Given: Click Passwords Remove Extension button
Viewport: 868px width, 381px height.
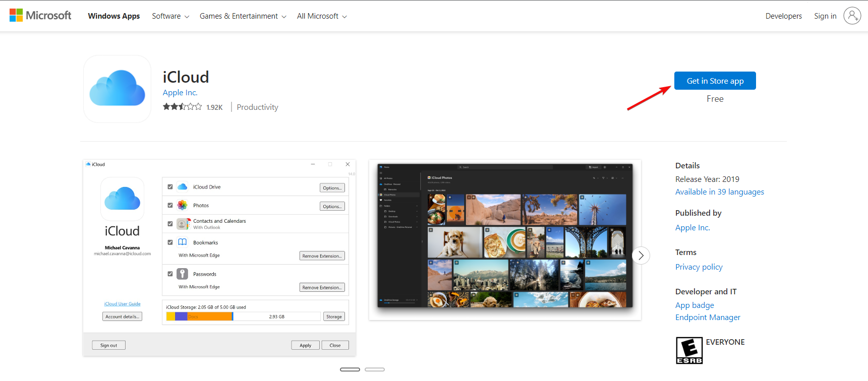Looking at the screenshot, I should tap(322, 288).
